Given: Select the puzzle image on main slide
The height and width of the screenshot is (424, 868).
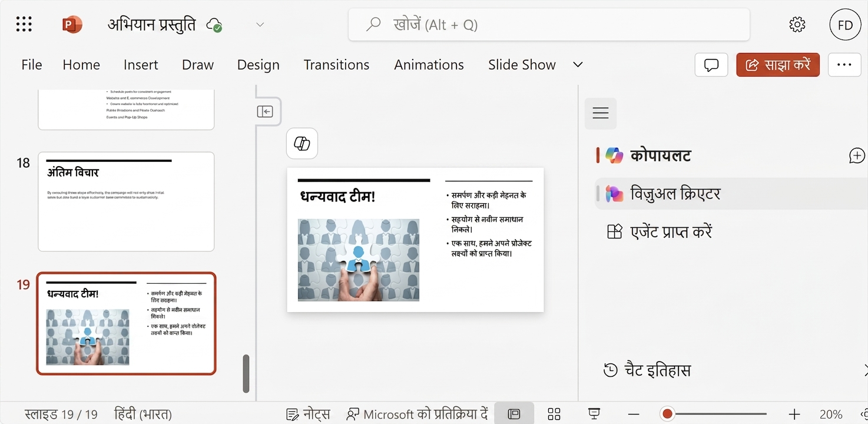Looking at the screenshot, I should point(359,260).
